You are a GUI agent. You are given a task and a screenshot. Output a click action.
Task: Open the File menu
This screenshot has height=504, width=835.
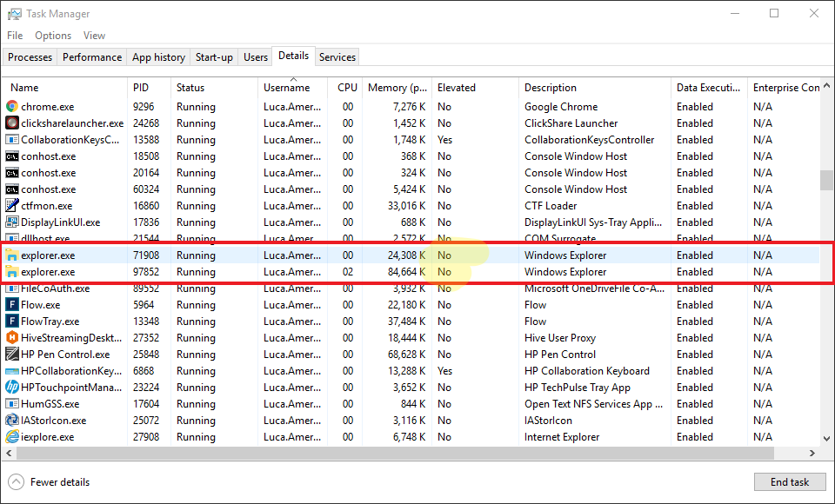15,35
